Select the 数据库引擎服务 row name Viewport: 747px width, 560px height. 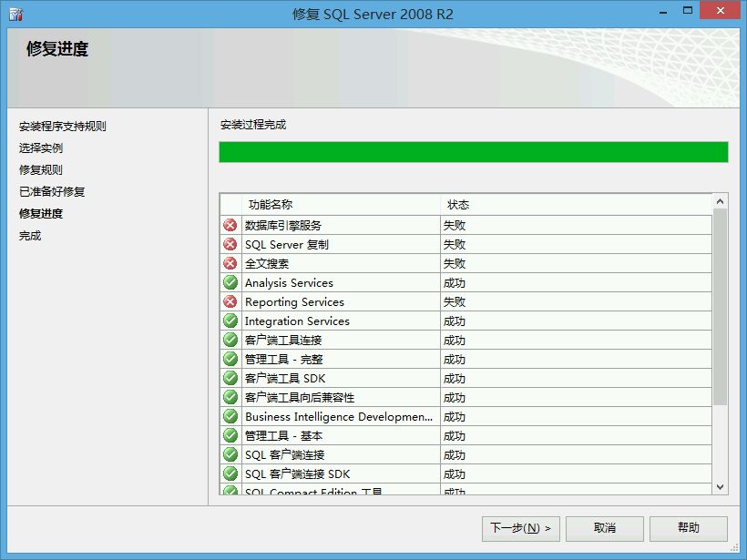(x=283, y=225)
